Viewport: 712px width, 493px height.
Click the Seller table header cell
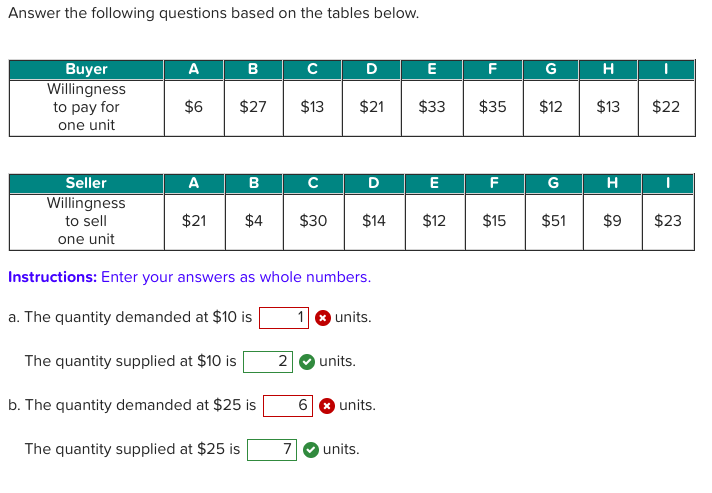(x=86, y=183)
